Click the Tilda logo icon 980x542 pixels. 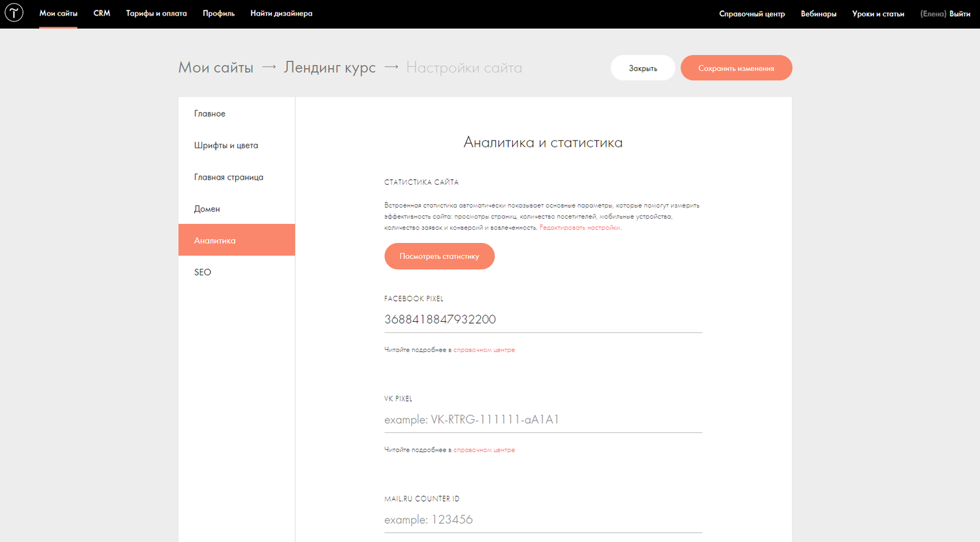click(14, 12)
